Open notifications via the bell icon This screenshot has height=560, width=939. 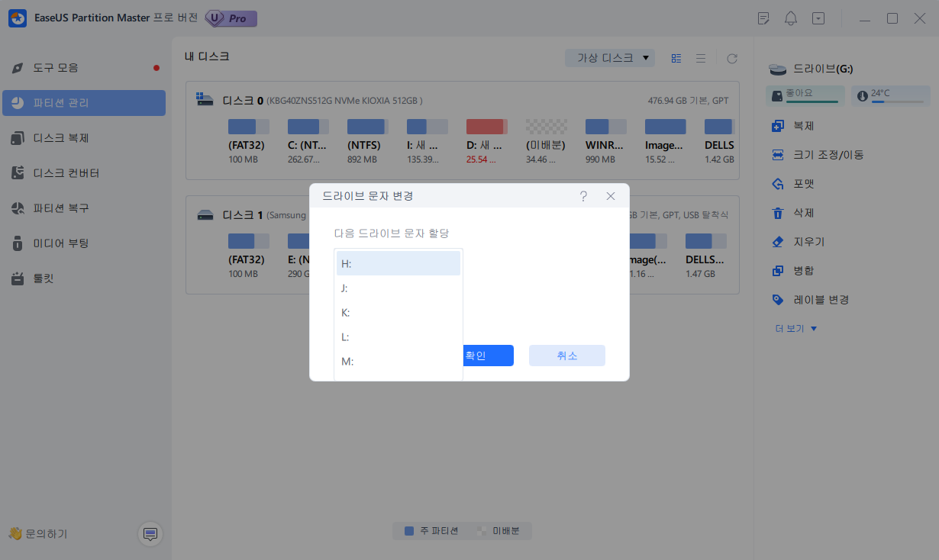(791, 18)
